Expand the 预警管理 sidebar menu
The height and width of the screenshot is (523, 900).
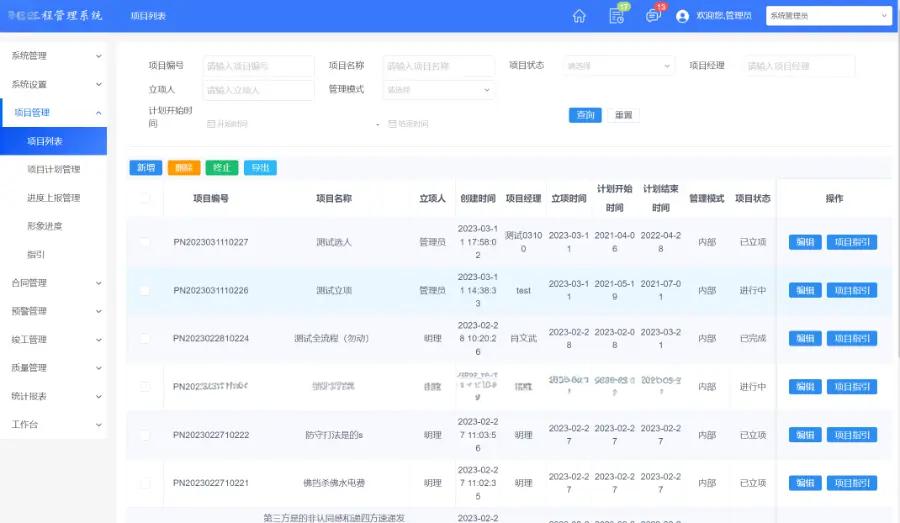pyautogui.click(x=53, y=311)
